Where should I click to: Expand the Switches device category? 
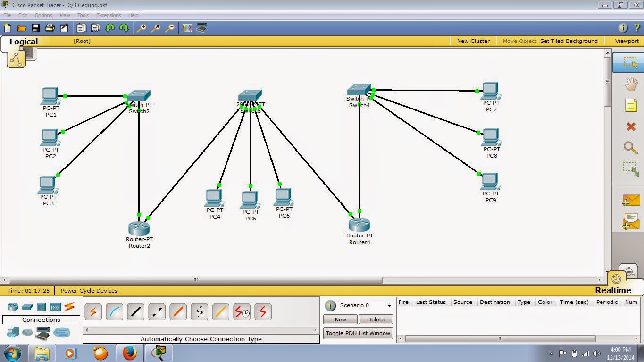pyautogui.click(x=27, y=307)
